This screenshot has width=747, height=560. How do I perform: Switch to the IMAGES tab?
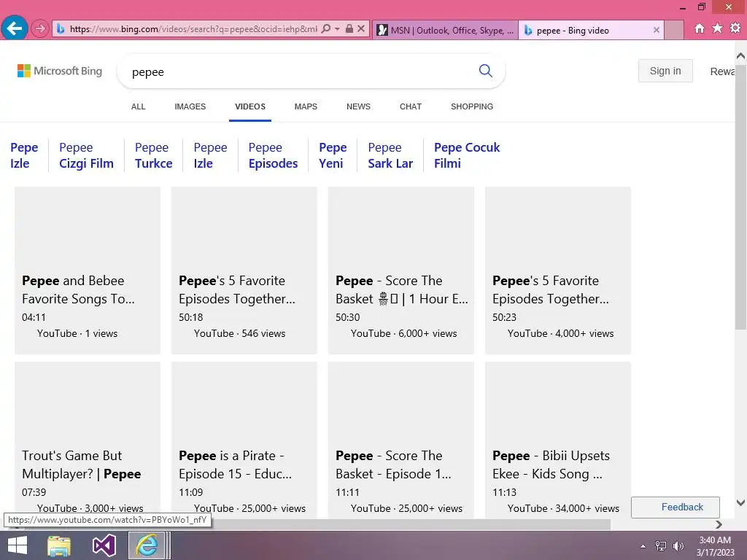pyautogui.click(x=190, y=106)
